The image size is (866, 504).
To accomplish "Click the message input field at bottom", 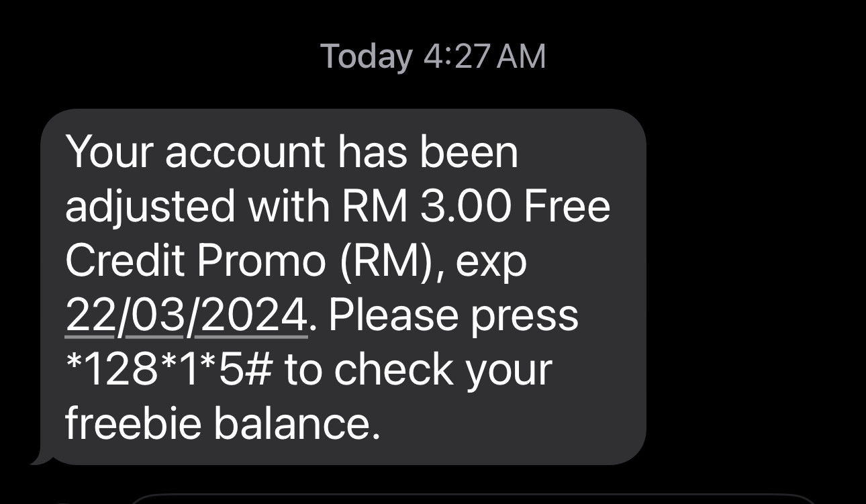I will 470,499.
